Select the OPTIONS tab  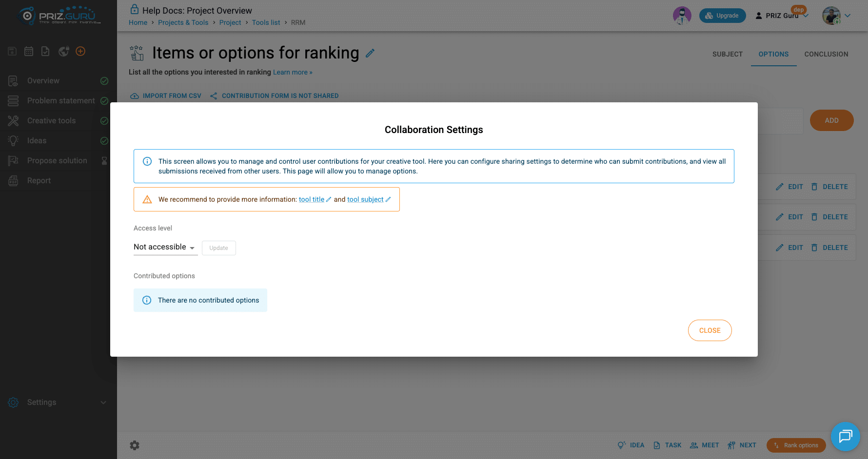pyautogui.click(x=773, y=54)
